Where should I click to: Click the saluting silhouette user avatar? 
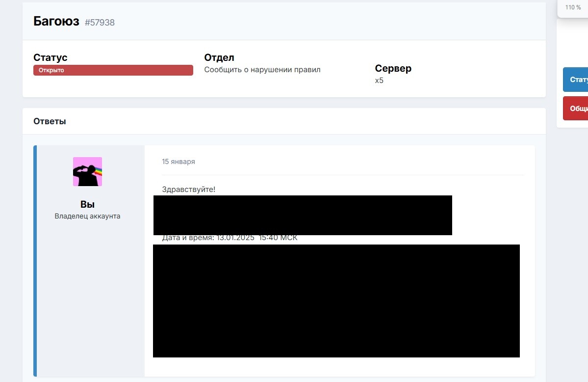tap(87, 171)
